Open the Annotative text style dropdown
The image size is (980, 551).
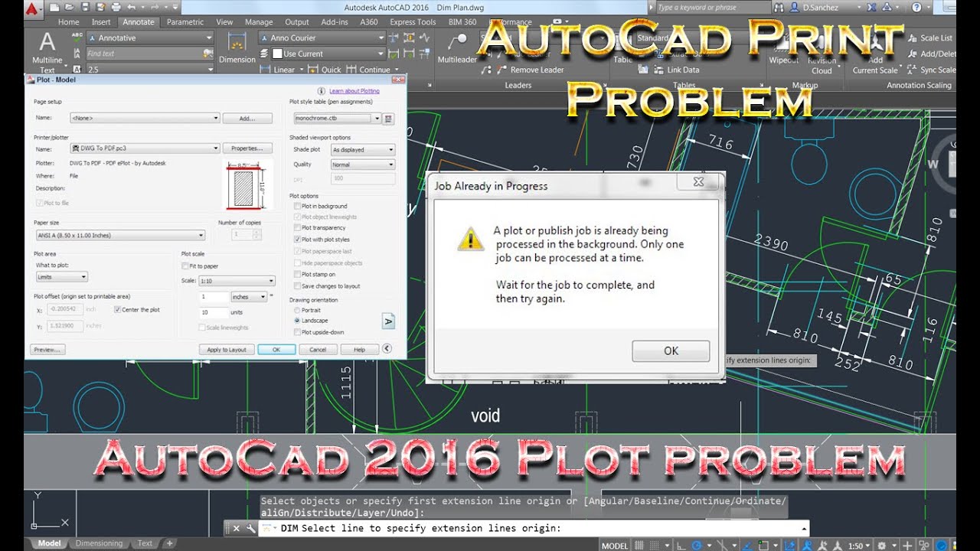click(150, 37)
